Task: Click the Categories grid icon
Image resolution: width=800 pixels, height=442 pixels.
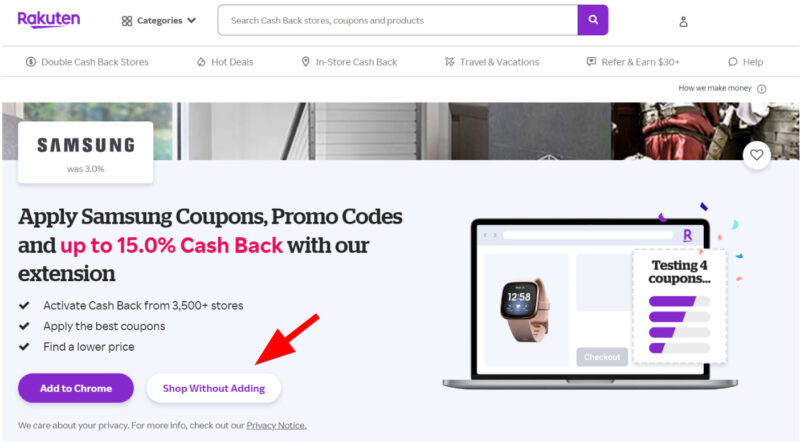Action: [x=127, y=21]
